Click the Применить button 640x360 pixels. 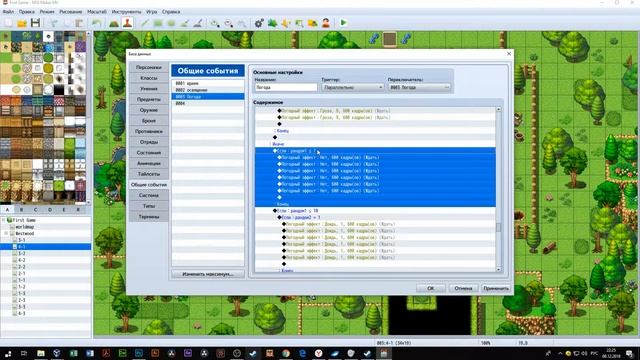[x=496, y=288]
